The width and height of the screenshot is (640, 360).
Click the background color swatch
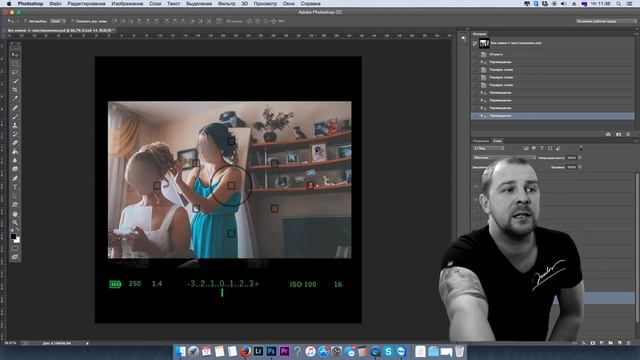click(x=17, y=240)
